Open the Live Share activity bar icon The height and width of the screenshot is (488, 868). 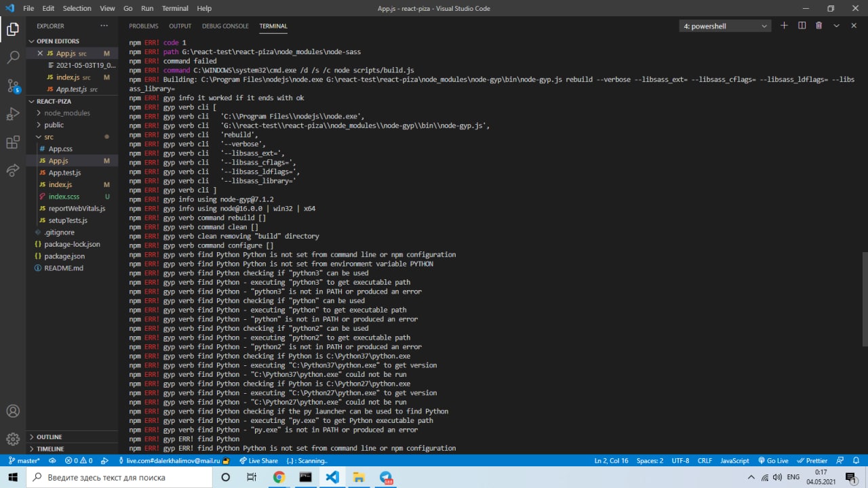(13, 170)
